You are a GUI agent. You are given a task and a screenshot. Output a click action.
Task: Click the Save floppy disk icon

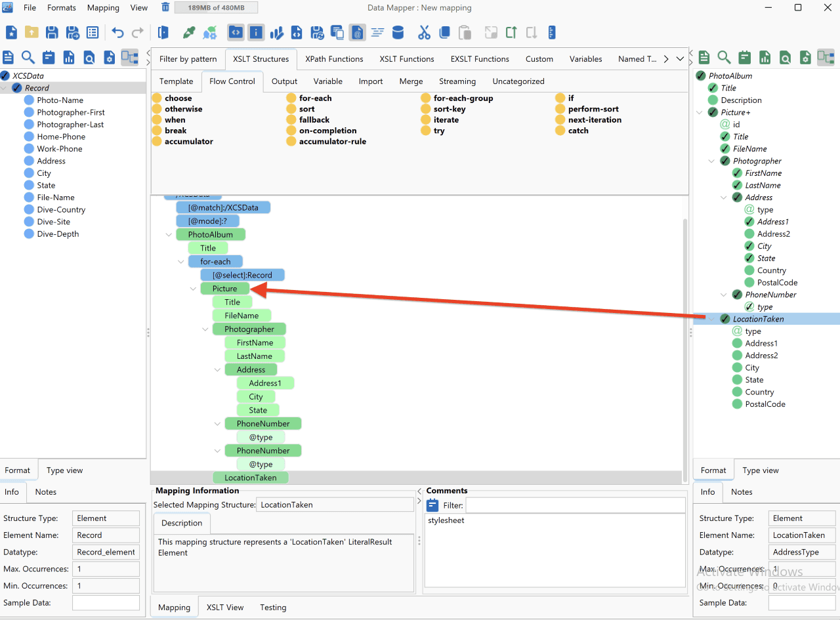click(x=52, y=32)
